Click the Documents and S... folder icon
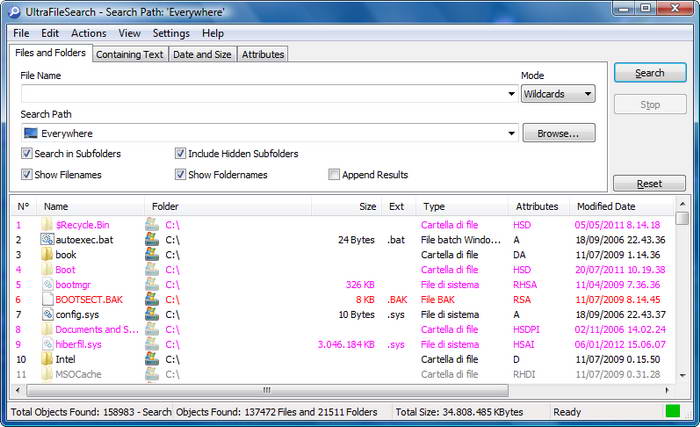This screenshot has width=700, height=427. 47,329
